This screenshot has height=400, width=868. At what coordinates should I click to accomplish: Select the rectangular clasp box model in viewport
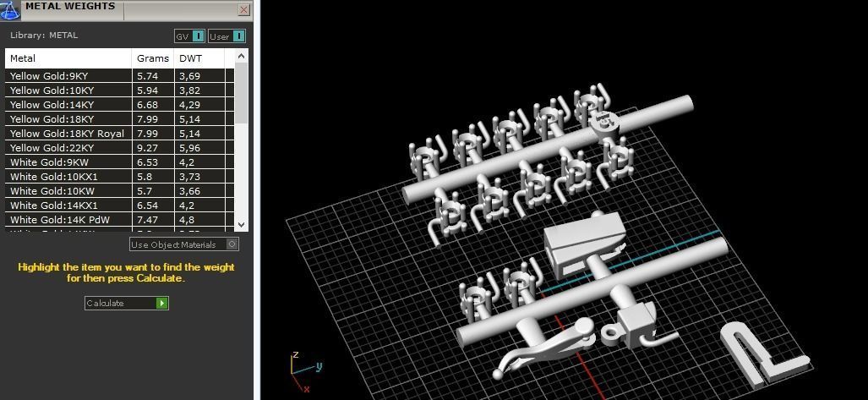(x=584, y=243)
